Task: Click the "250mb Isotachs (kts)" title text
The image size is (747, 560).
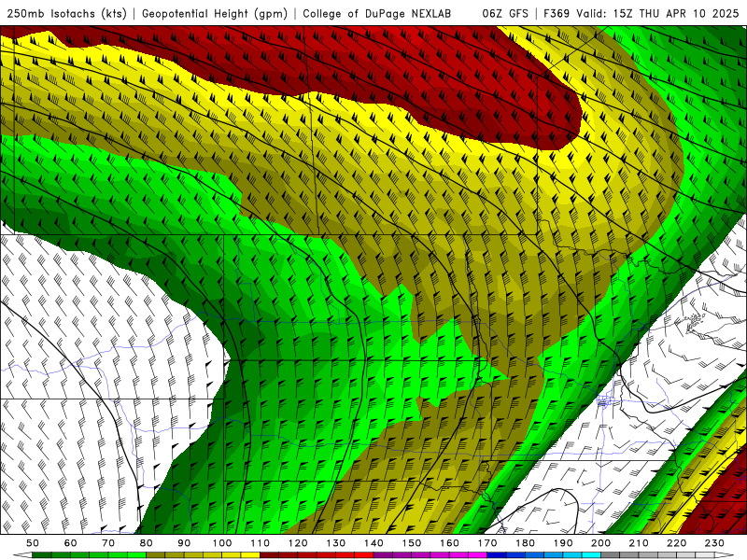Action: [67, 13]
